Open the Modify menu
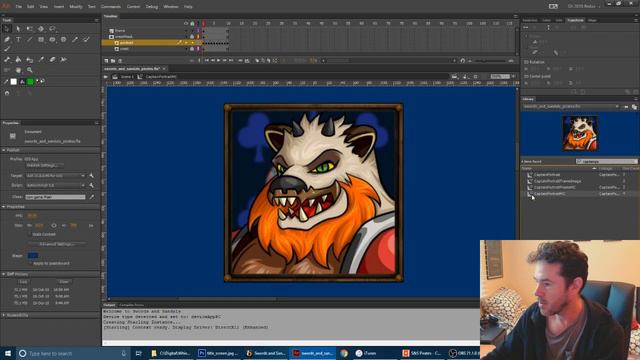This screenshot has height=360, width=640. click(76, 7)
